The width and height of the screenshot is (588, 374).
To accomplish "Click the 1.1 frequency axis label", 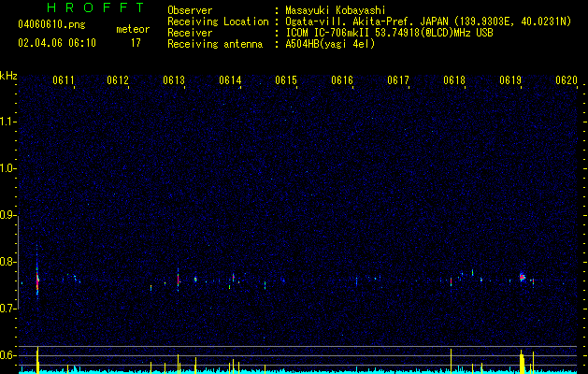I will point(8,122).
